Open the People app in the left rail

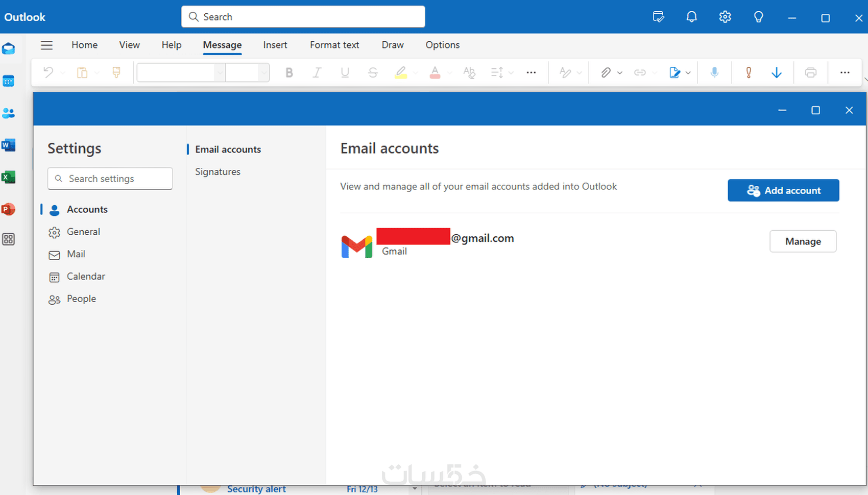coord(9,113)
